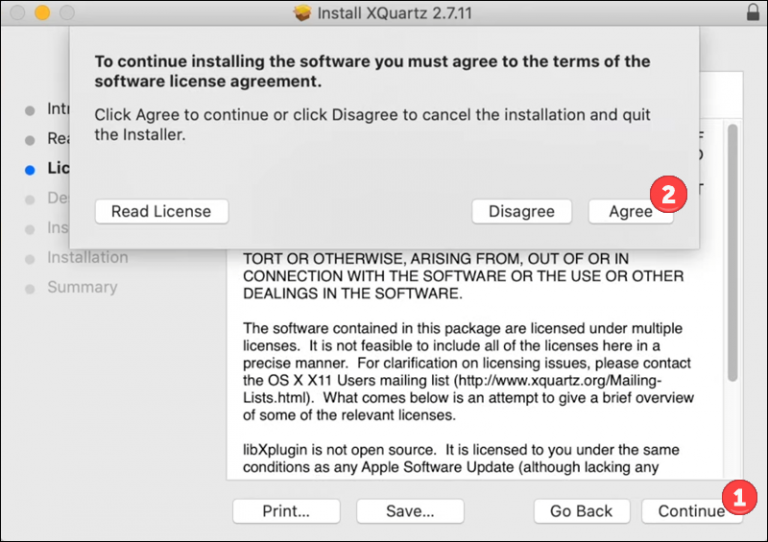Click the Go Back button
The height and width of the screenshot is (542, 768).
tap(581, 511)
